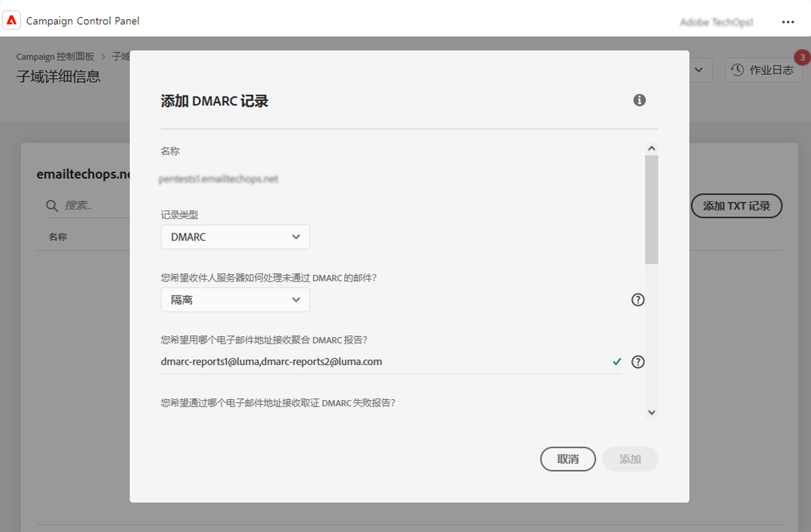This screenshot has height=532, width=811.
Task: Click the clock icon in 作业日志 button
Action: tap(737, 70)
